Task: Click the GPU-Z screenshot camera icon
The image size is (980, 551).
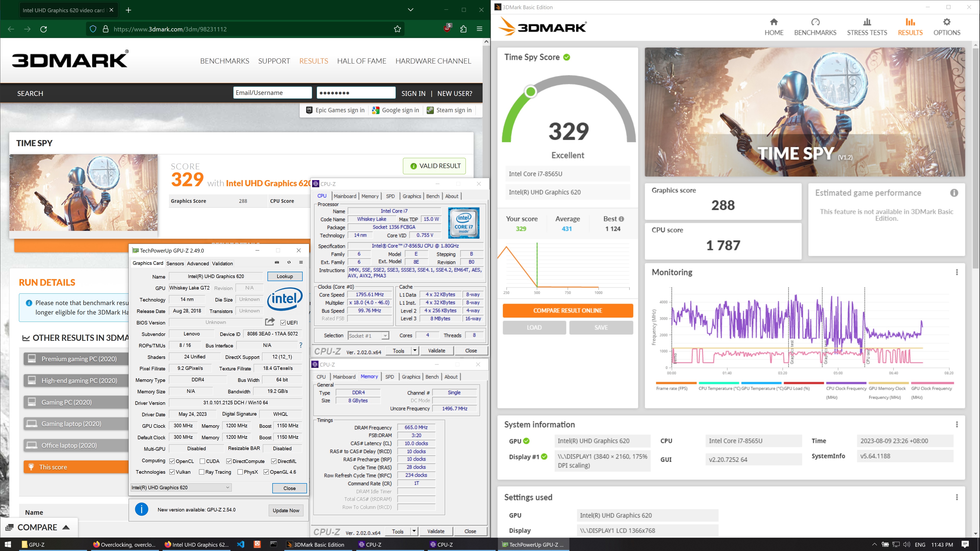Action: point(277,262)
